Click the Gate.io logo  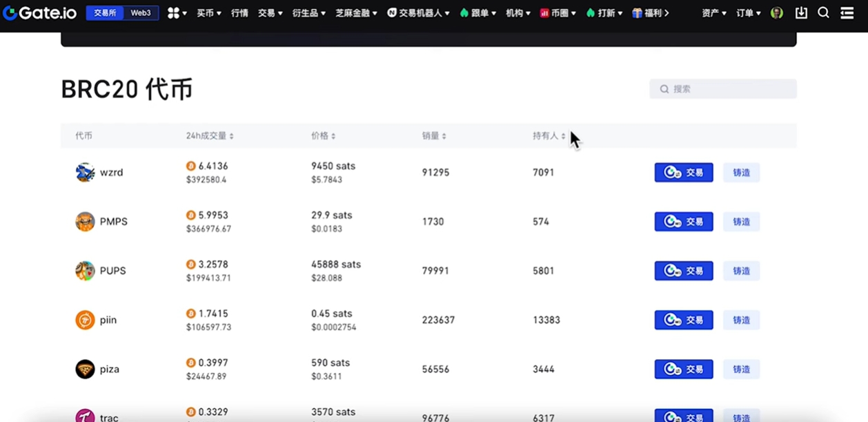(x=40, y=12)
